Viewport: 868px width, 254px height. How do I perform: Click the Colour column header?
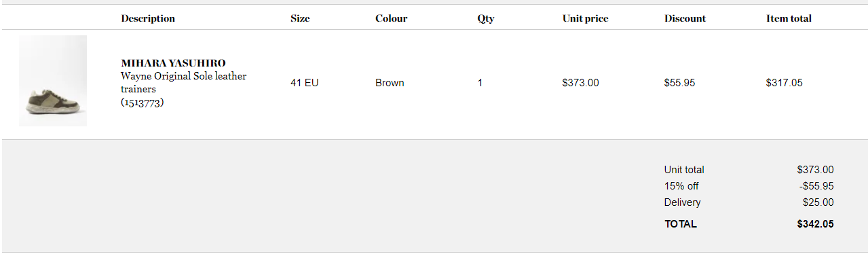coord(392,18)
